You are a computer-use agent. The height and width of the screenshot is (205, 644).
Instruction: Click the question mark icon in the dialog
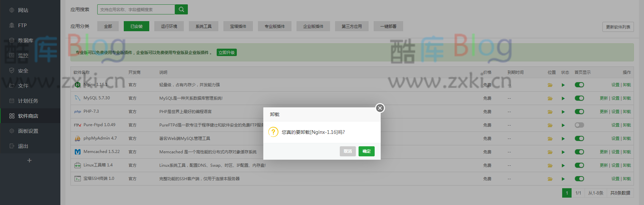tap(273, 132)
